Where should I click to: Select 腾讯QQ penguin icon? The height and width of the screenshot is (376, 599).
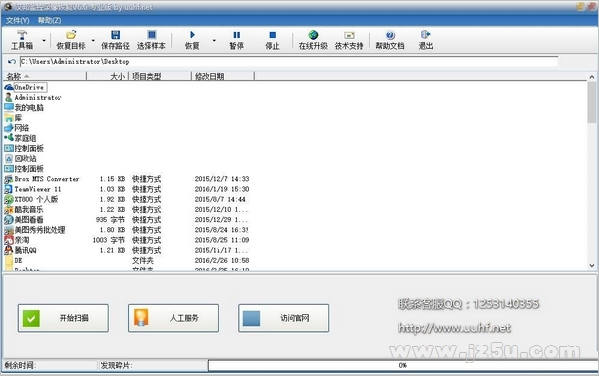coord(9,250)
